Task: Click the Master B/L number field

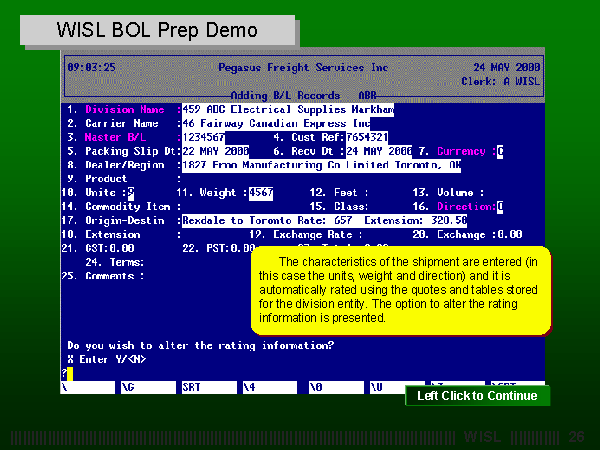Action: point(204,137)
